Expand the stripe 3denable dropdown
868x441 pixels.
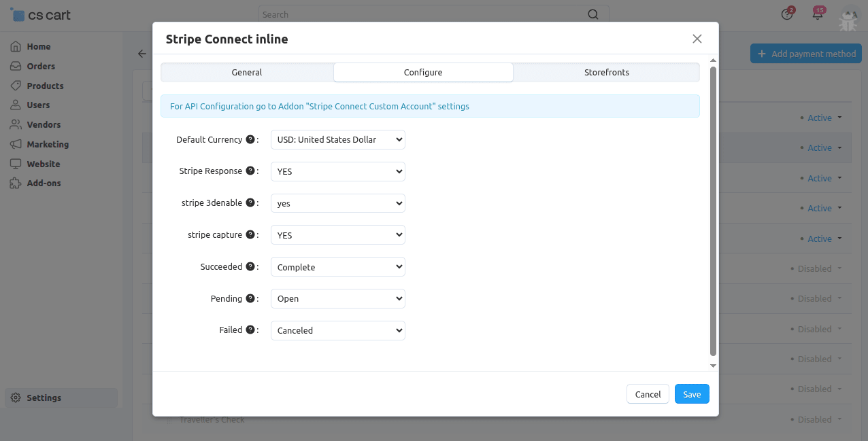tap(337, 203)
